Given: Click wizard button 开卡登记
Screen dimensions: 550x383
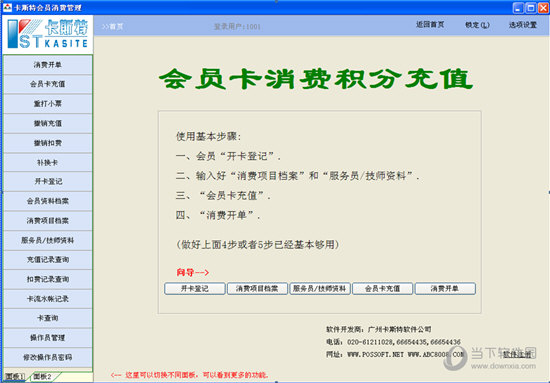Looking at the screenshot, I should [195, 289].
